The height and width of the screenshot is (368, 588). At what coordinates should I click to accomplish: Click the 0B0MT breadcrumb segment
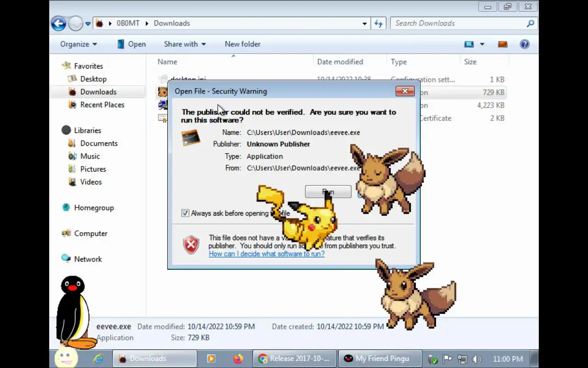click(x=128, y=23)
